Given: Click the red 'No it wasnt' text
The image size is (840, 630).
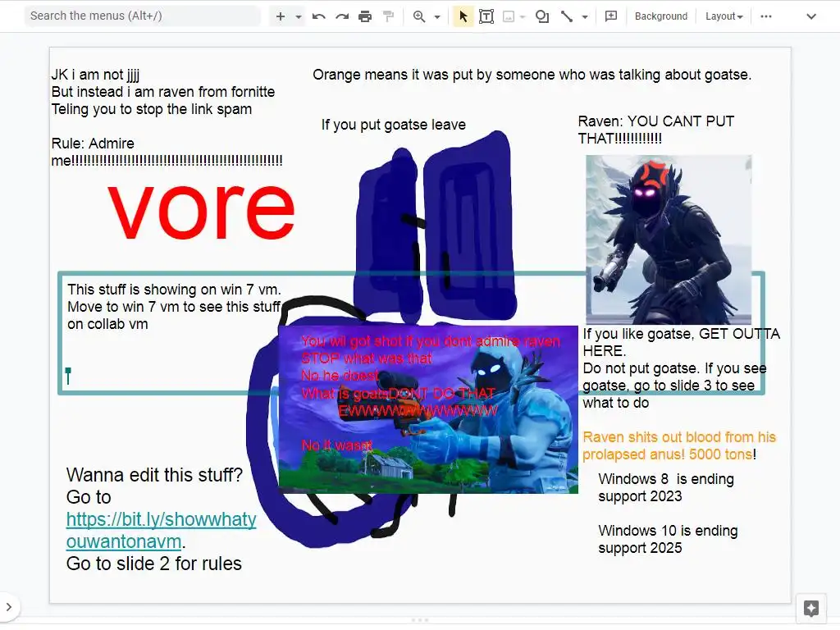Looking at the screenshot, I should pos(337,445).
